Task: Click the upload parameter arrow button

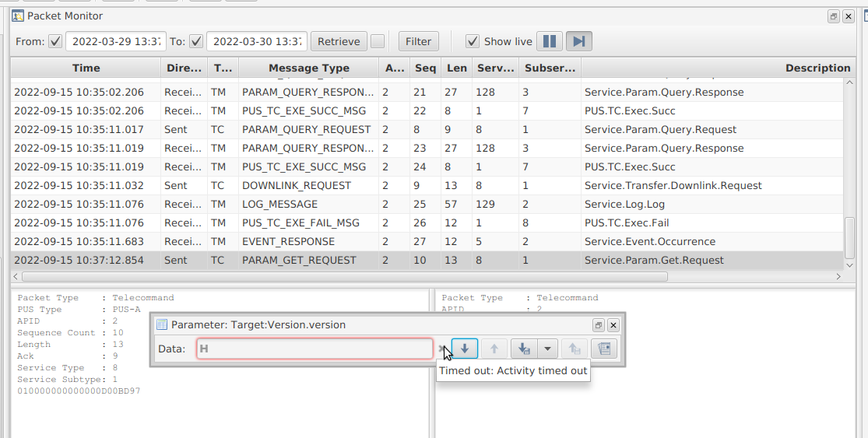Action: tap(494, 349)
